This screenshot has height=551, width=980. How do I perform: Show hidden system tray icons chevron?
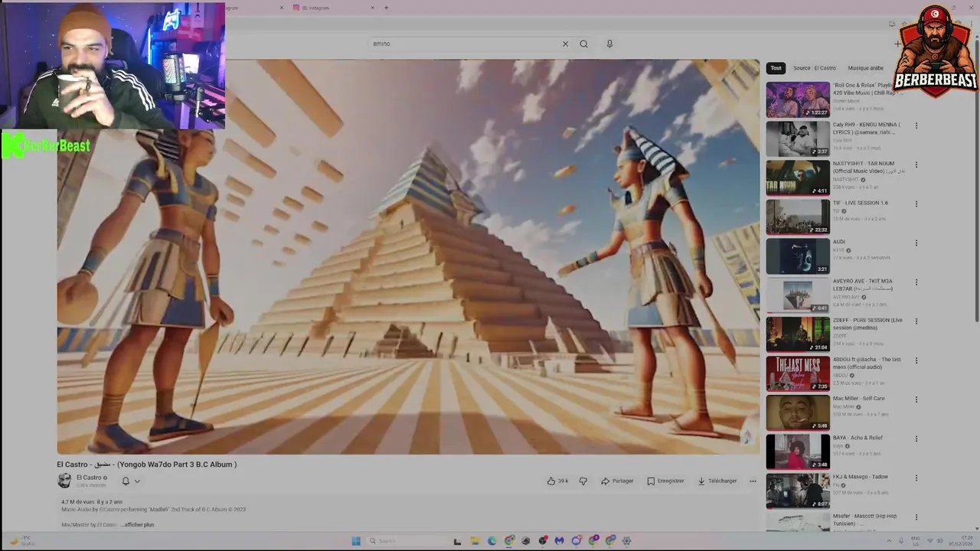[889, 541]
